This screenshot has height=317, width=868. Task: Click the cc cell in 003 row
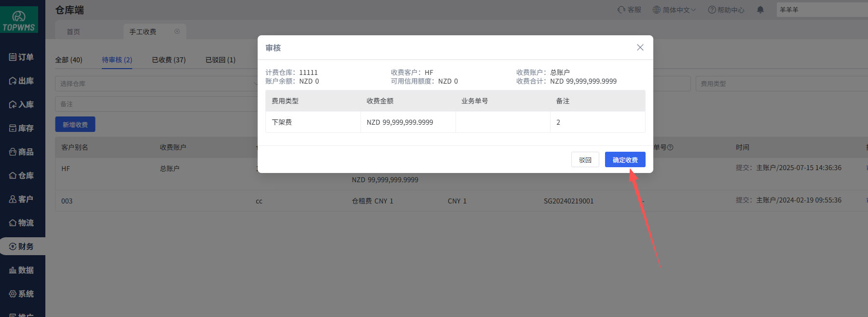(259, 201)
